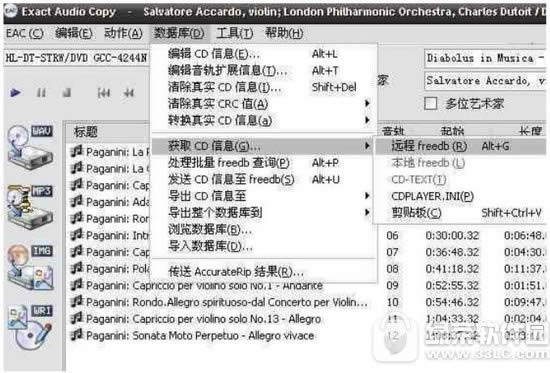
Task: Select track Paganini: Sonata Moto Perpetuo
Action: click(200, 336)
